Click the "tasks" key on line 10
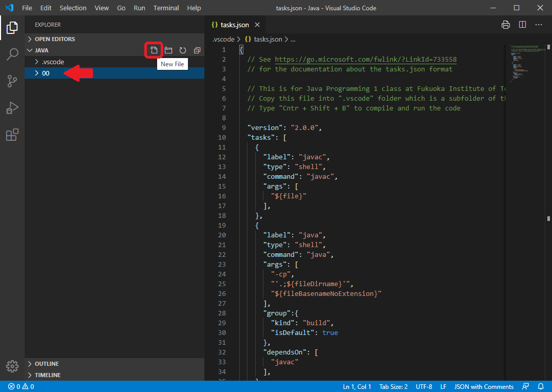This screenshot has height=392, width=552. click(261, 137)
